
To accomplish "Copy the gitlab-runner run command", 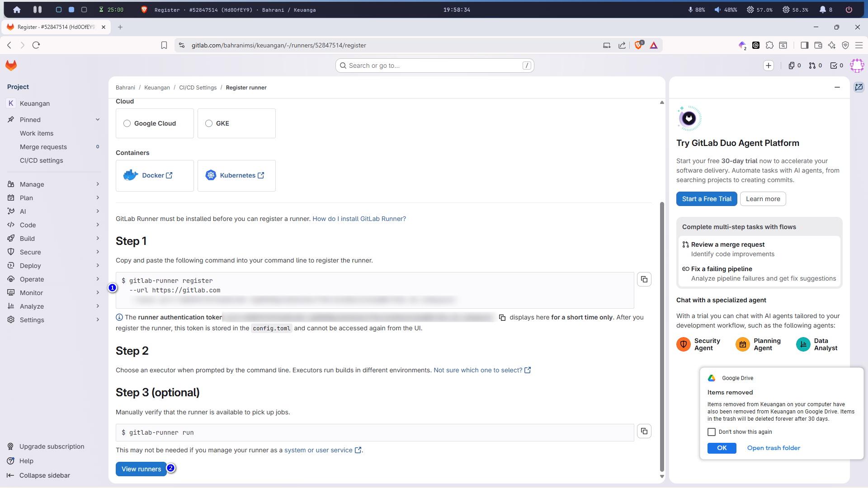I will pos(644,431).
